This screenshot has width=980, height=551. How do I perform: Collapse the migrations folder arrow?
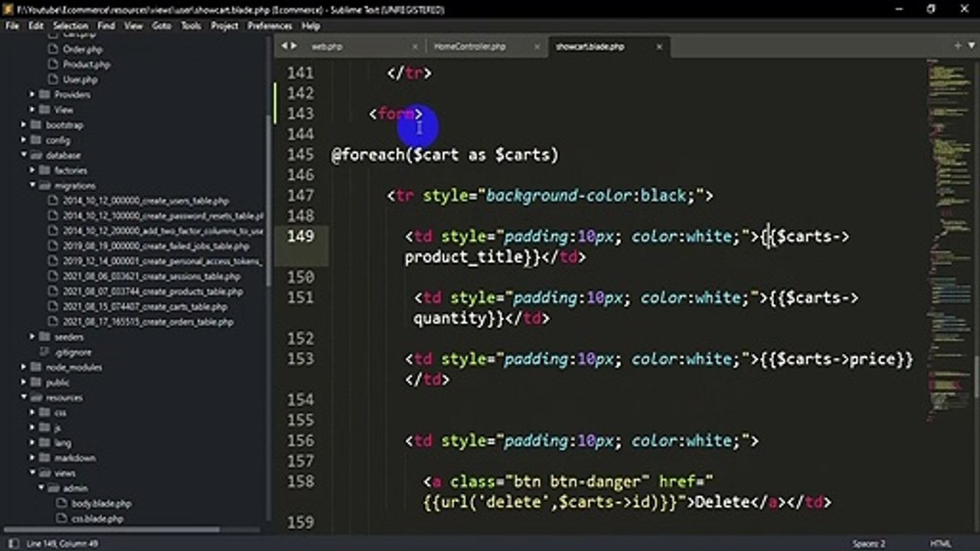(33, 186)
